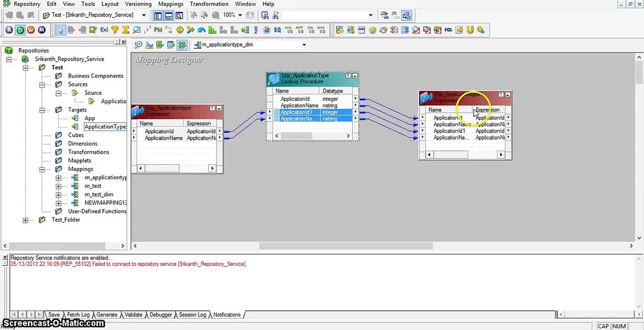Click the green bar-chart transformation icon
Screen dimensions: 644x330
pos(212,30)
